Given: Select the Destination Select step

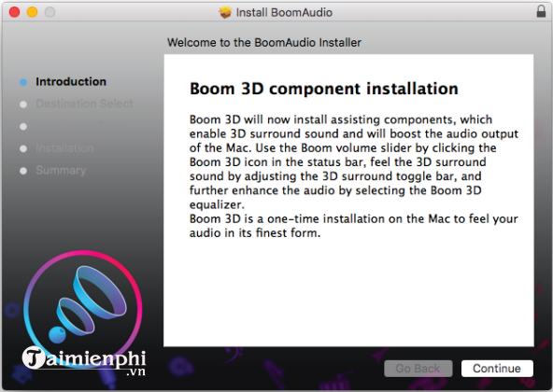Looking at the screenshot, I should [84, 104].
